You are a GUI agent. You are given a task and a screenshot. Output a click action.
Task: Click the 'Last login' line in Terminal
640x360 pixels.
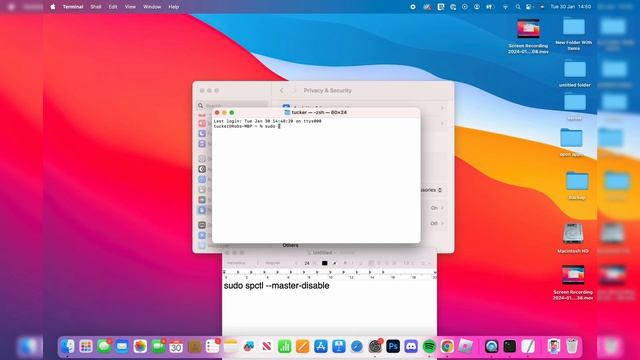[x=267, y=121]
